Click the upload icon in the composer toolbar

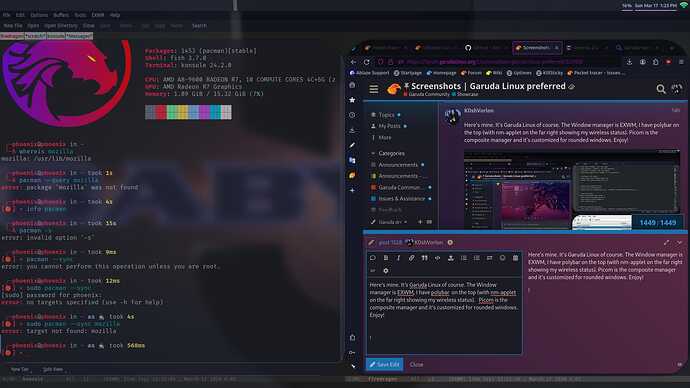(x=451, y=258)
